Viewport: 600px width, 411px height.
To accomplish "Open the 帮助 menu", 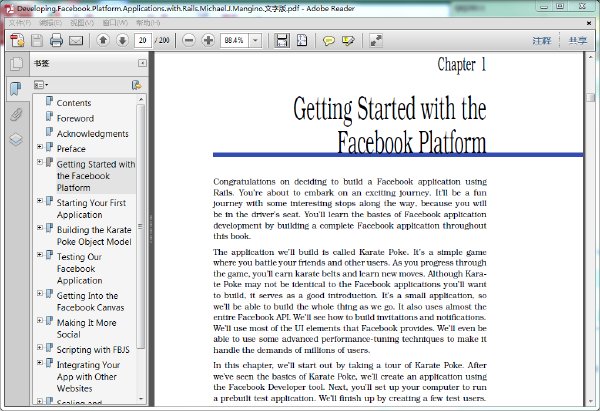I will coord(148,23).
